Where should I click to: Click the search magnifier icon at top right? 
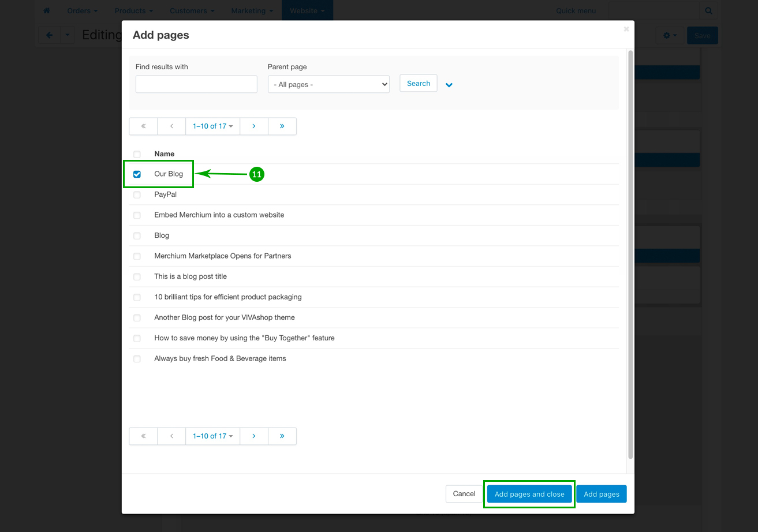coord(708,11)
